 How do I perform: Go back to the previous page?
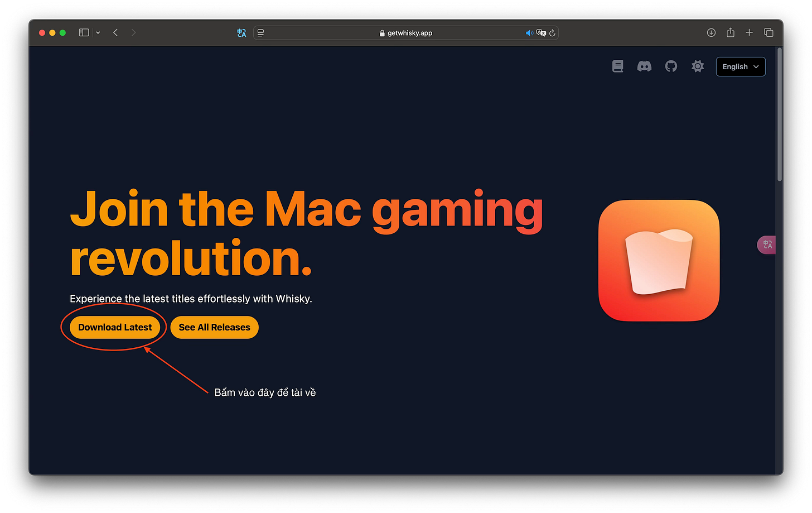pos(115,33)
